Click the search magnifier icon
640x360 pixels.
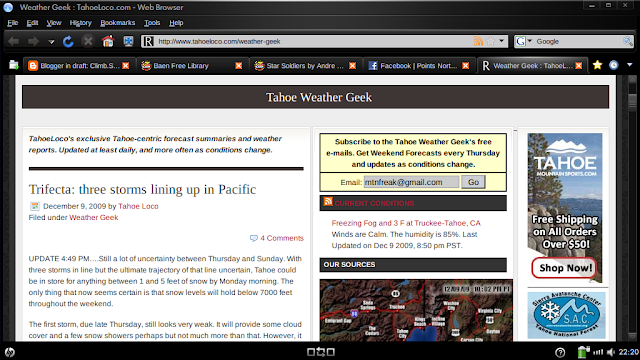click(628, 41)
